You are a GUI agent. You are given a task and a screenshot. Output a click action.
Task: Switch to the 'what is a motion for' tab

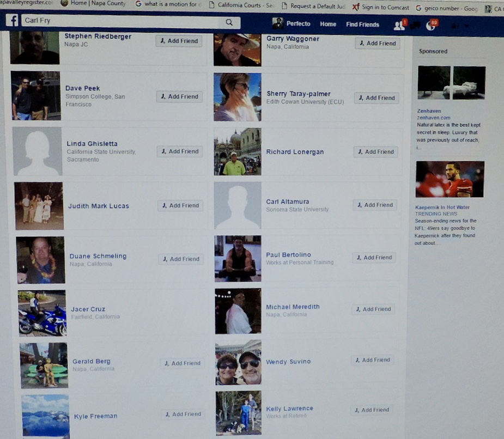click(169, 4)
